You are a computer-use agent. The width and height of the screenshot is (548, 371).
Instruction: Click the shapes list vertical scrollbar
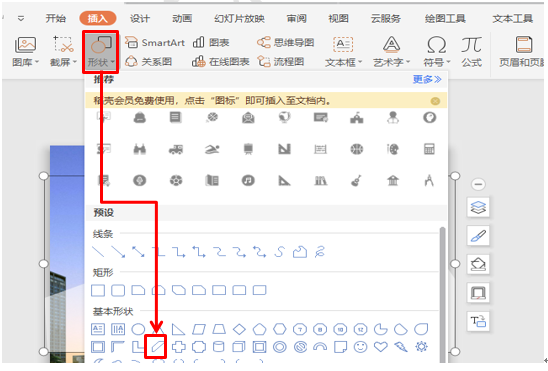pyautogui.click(x=442, y=295)
